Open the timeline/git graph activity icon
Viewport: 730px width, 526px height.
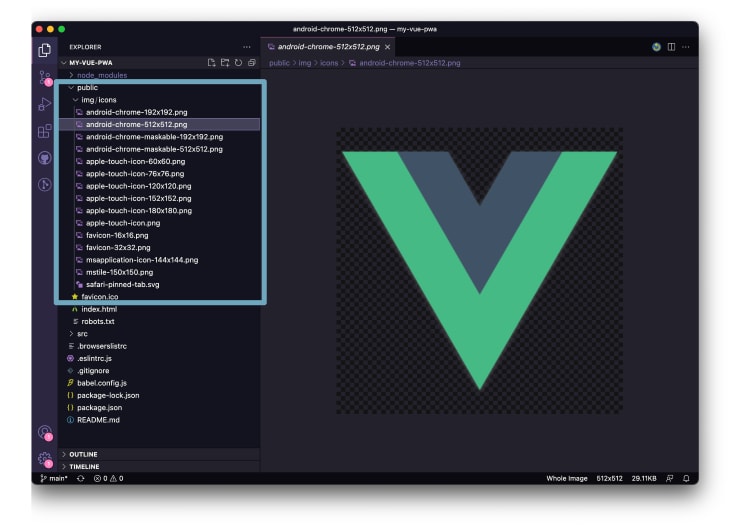(45, 185)
